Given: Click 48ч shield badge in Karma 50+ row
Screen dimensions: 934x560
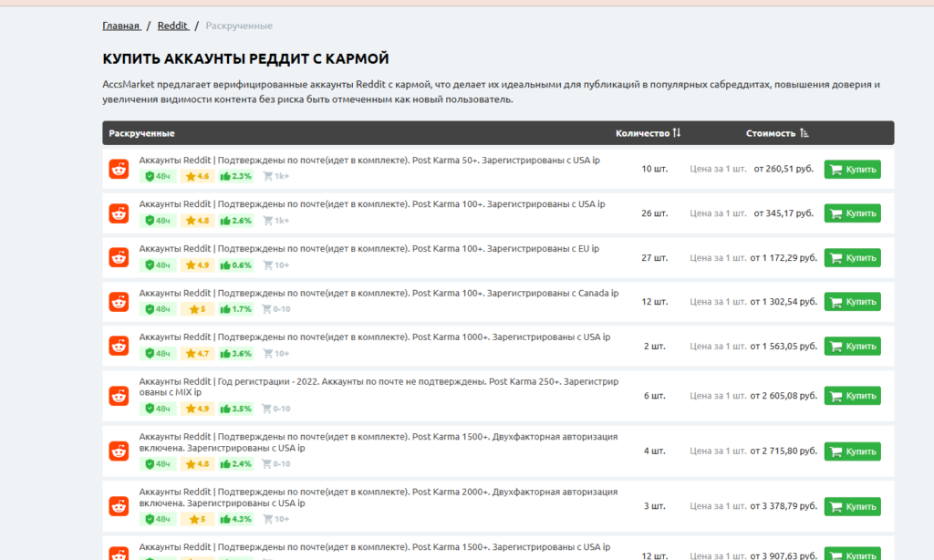Looking at the screenshot, I should tap(158, 176).
